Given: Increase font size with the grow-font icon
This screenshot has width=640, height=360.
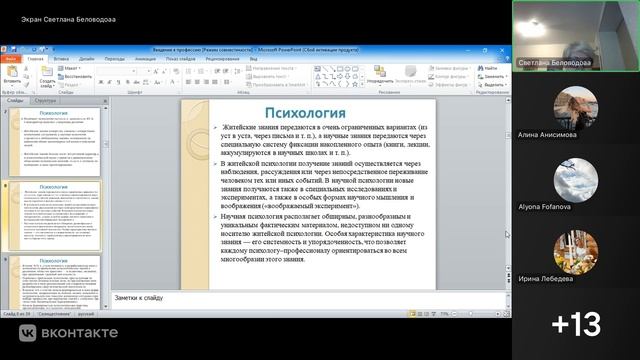Looking at the screenshot, I should click(x=156, y=71).
